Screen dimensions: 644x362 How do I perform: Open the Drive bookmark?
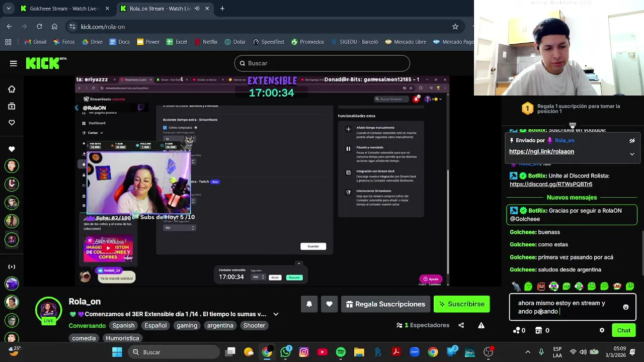[92, 42]
